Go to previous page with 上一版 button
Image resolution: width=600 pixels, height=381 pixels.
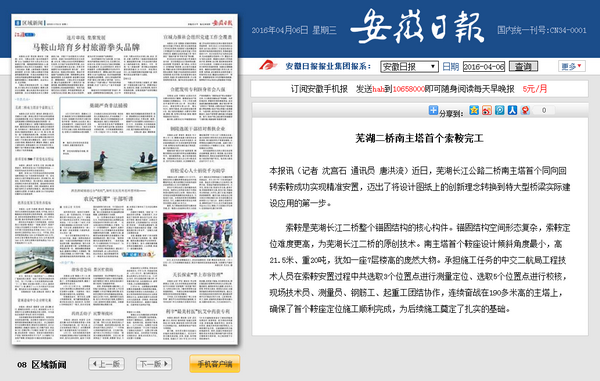point(106,364)
